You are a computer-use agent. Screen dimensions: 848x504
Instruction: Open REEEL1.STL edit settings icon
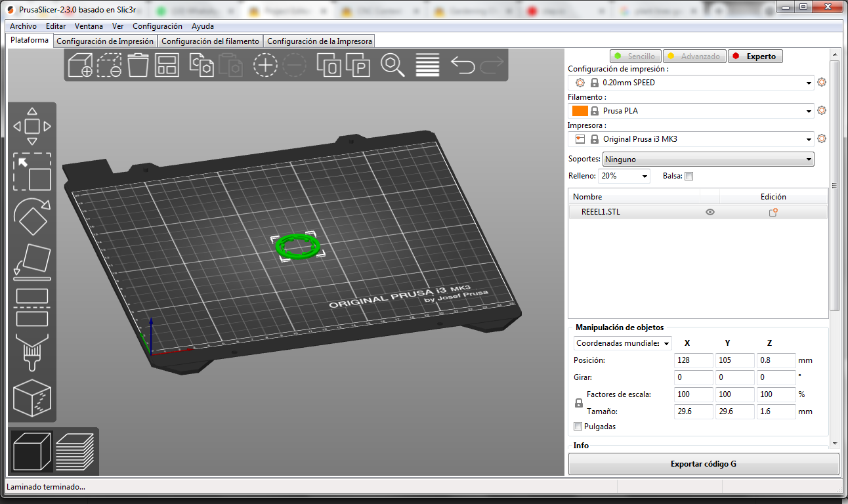773,212
